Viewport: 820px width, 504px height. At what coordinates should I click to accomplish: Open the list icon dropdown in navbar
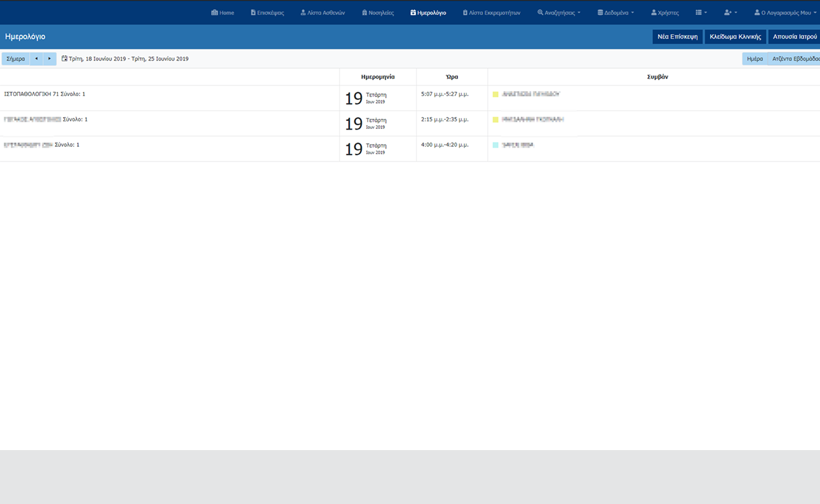coord(701,12)
